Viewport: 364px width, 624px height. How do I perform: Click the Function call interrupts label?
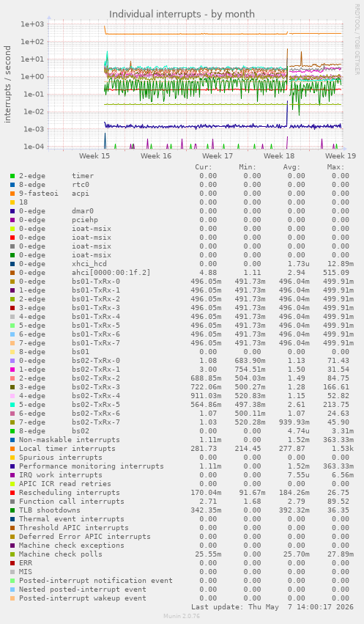pos(72,501)
